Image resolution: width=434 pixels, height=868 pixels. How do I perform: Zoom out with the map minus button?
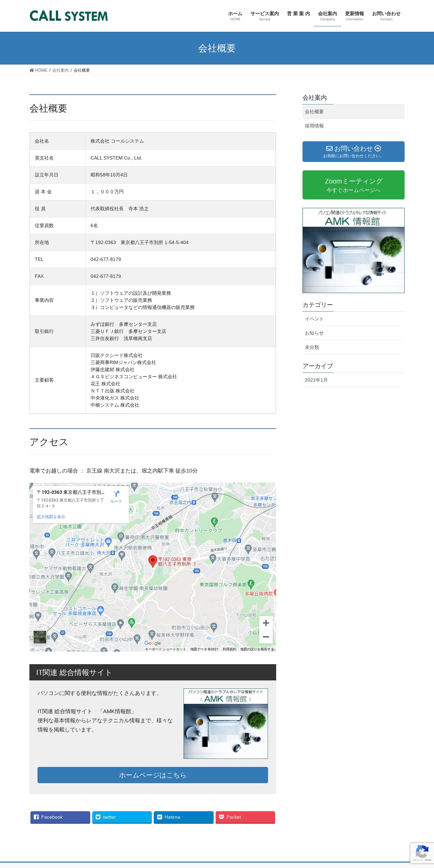266,637
